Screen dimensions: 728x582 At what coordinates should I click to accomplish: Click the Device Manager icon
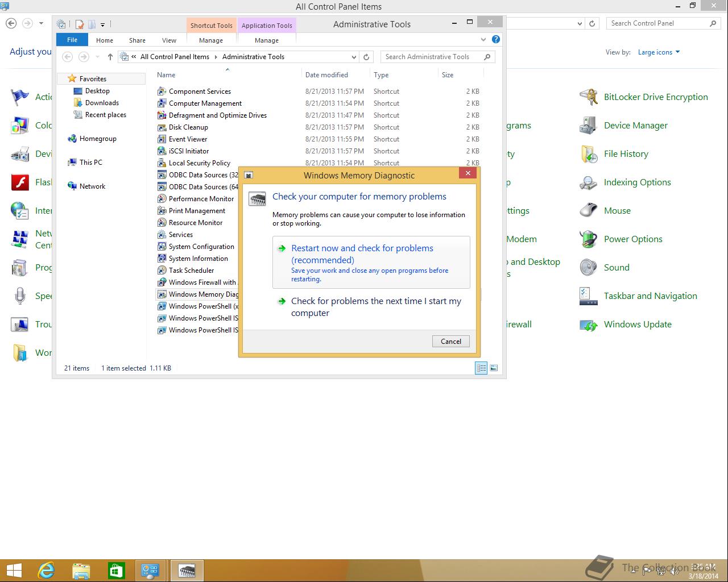tap(588, 126)
